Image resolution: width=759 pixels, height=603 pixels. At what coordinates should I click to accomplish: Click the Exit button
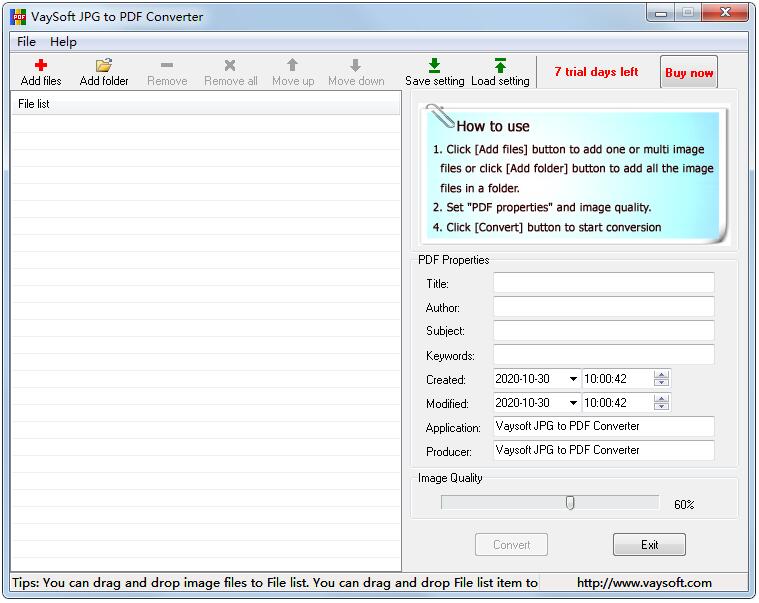pyautogui.click(x=649, y=544)
